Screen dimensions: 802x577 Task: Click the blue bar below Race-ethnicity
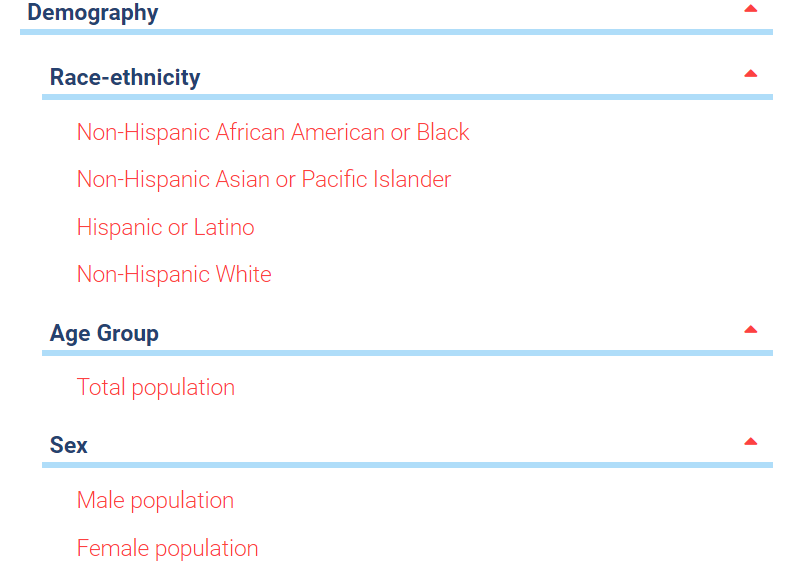point(407,97)
